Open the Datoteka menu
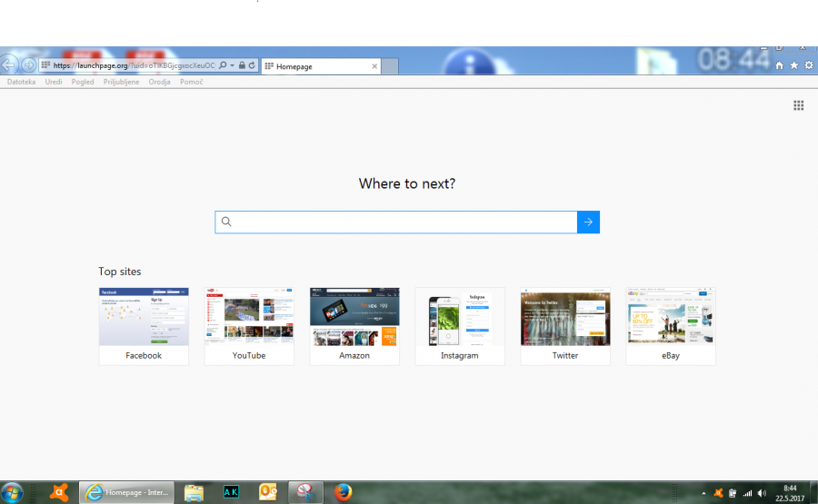 tap(22, 82)
